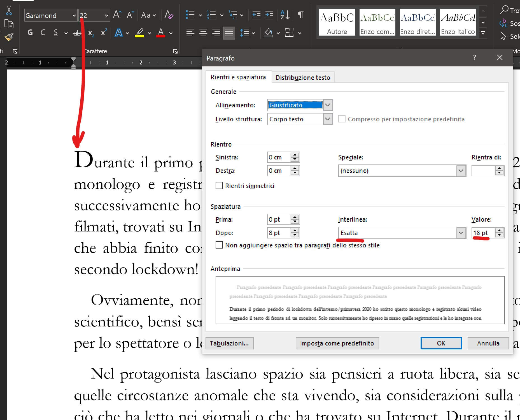Click the Imposta come predefinito button
This screenshot has height=420, width=520.
coord(337,343)
